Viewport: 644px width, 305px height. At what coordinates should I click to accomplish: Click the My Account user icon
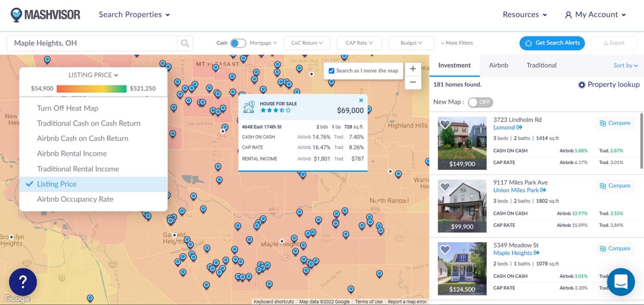[568, 15]
